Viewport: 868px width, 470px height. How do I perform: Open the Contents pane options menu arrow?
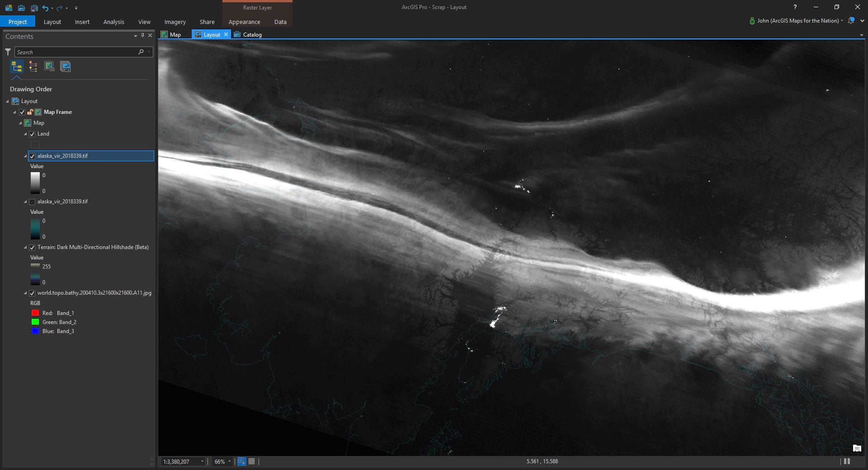[x=136, y=35]
